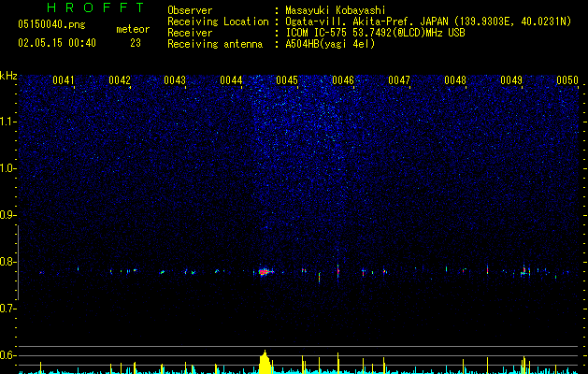Click time marker 0046

click(343, 80)
